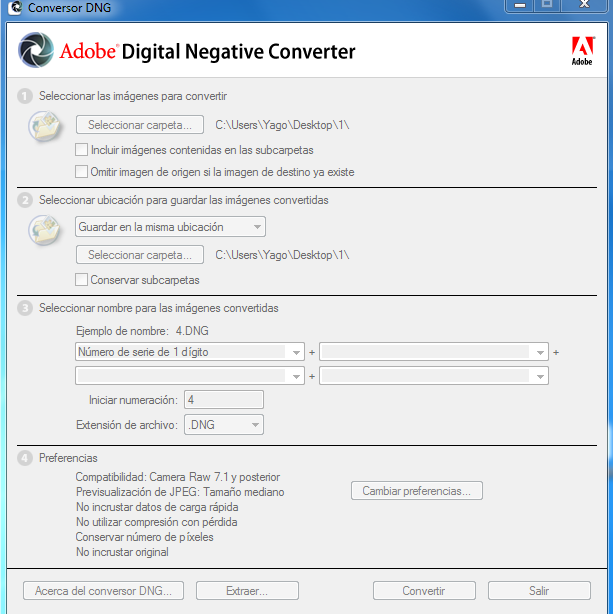Click the Preferencias heading

click(x=68, y=458)
